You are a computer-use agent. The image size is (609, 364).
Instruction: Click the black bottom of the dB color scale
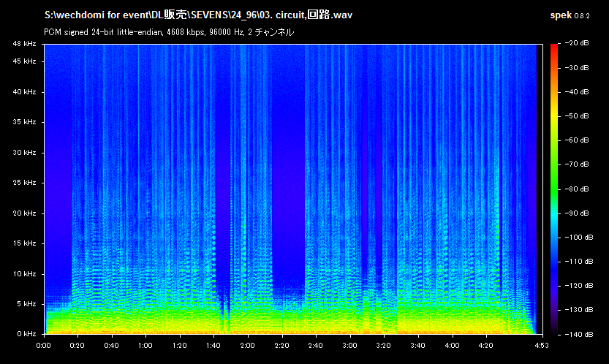pos(554,330)
